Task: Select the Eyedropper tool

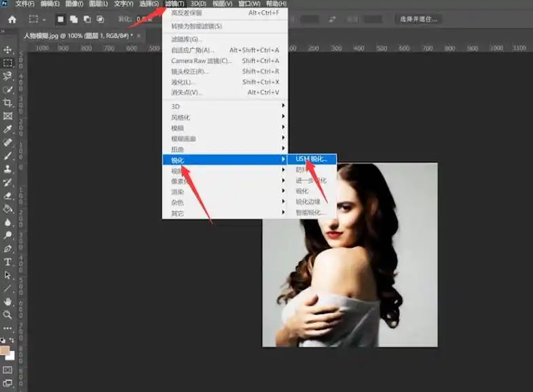Action: 8,129
